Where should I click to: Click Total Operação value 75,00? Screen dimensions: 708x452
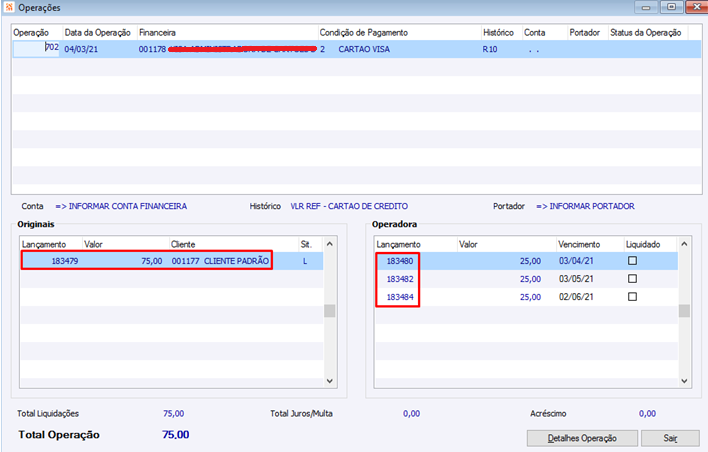[176, 435]
